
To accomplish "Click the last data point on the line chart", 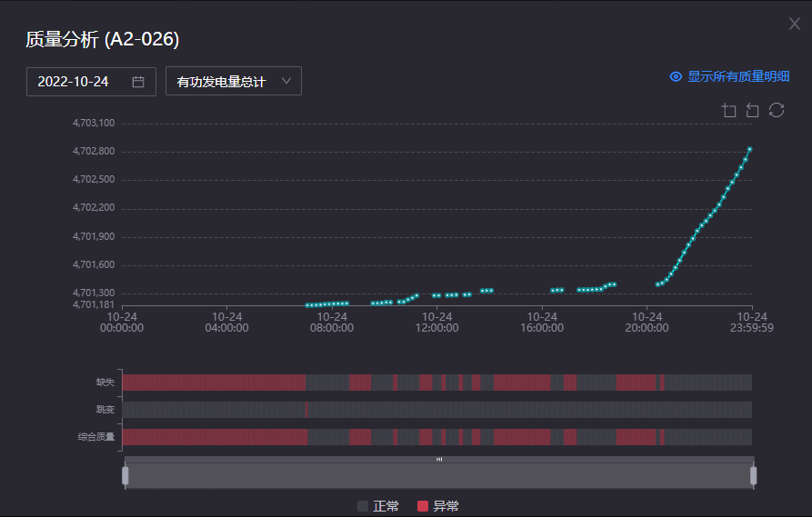I will click(x=750, y=149).
